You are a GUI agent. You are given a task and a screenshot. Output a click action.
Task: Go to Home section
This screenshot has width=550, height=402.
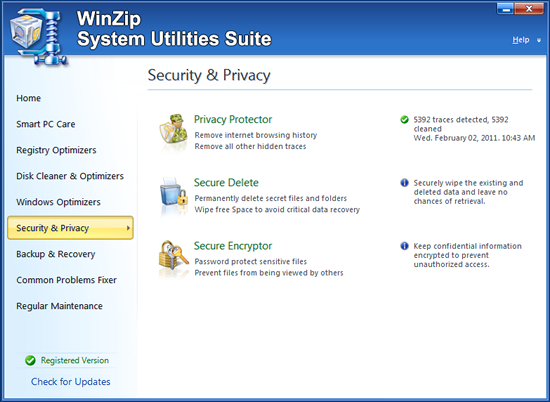click(x=28, y=98)
